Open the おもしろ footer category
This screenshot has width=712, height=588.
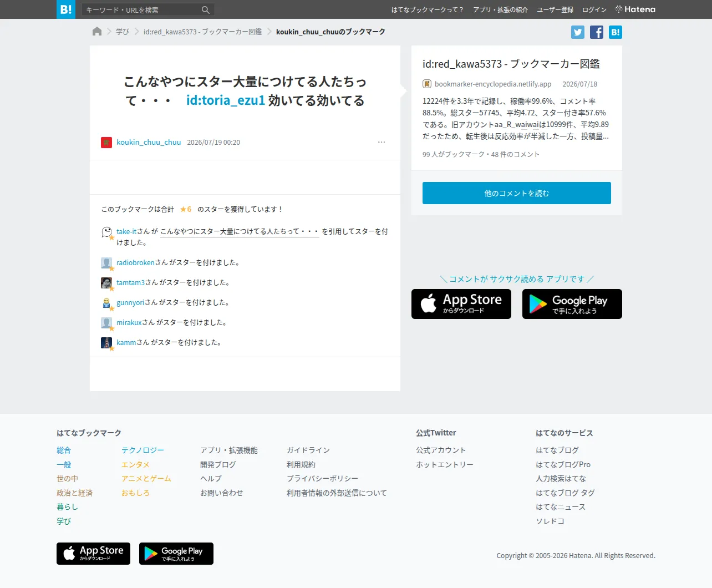pyautogui.click(x=135, y=493)
